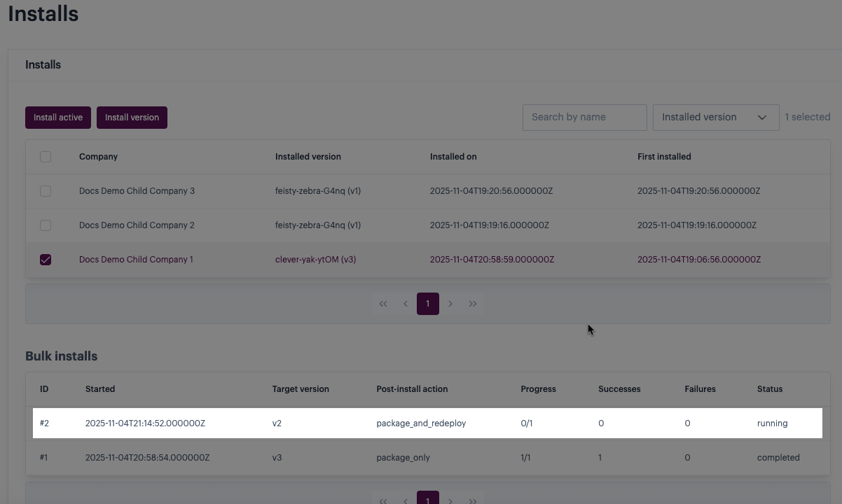Check Docs Demo Child Company 2 checkbox
The width and height of the screenshot is (842, 504).
(x=46, y=225)
